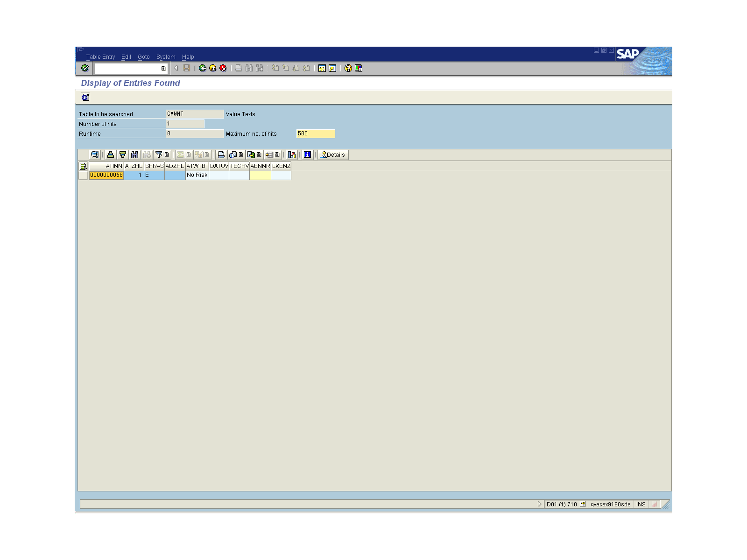Image resolution: width=747 pixels, height=560 pixels.
Task: Open the status bar system info selector
Action: point(583,504)
